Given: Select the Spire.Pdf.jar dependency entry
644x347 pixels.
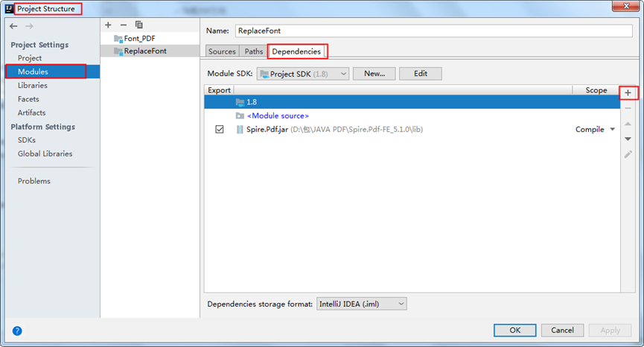Looking at the screenshot, I should [412, 130].
